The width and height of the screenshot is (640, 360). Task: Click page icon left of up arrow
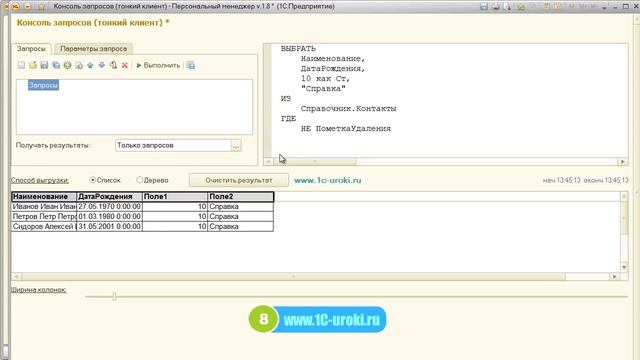coord(79,65)
